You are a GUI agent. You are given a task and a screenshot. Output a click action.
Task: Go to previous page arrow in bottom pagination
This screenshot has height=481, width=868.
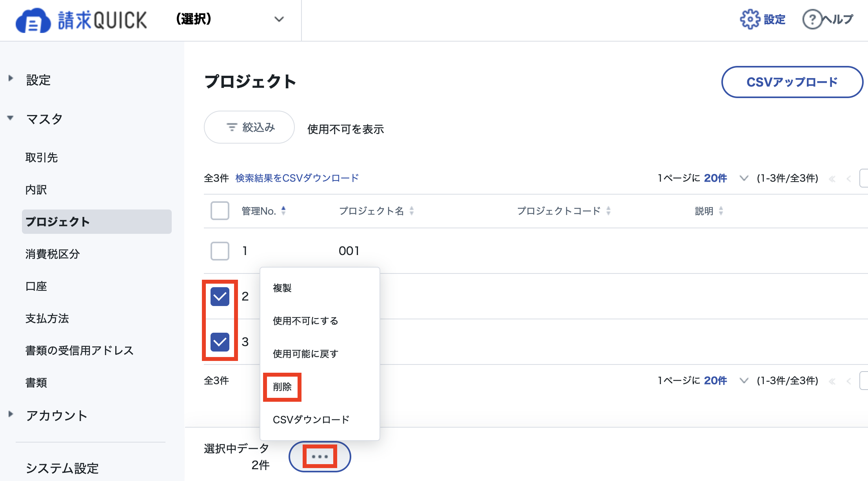[x=848, y=381]
